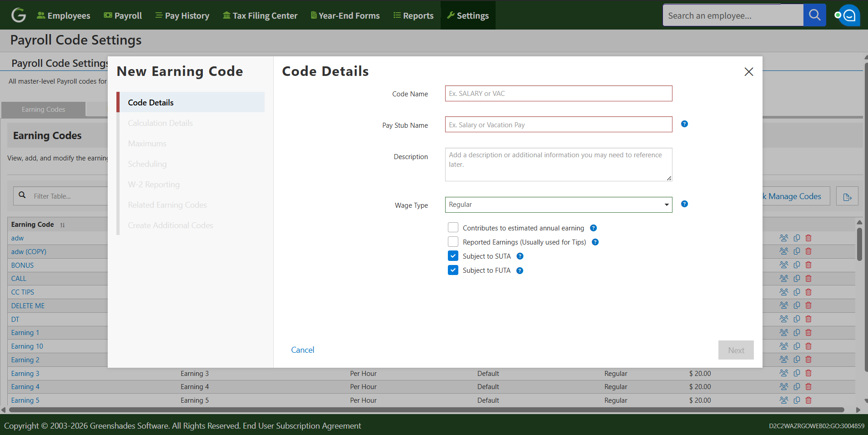
Task: Uncheck the Subject to FUTA checkbox
Action: click(453, 270)
